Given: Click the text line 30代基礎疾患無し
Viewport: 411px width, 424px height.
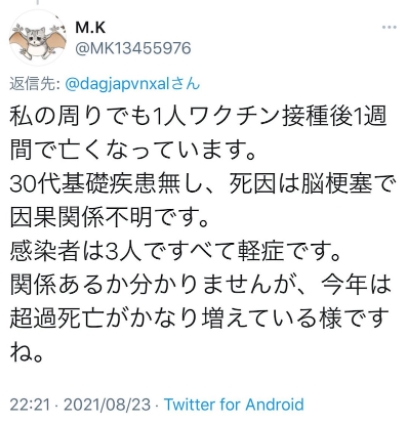Looking at the screenshot, I should coord(202,184).
